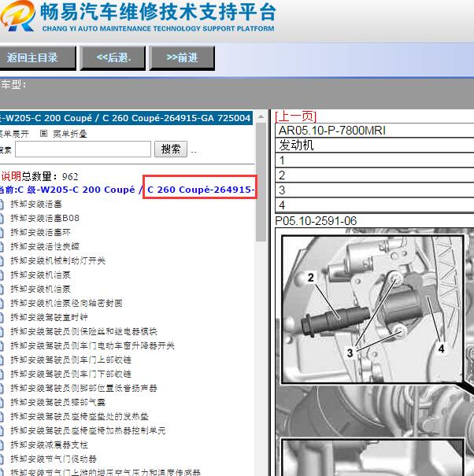Open 拆卸安装驾驶员侧保险丝和继电器模块 document
Screen dimensions: 474x476
coord(84,331)
